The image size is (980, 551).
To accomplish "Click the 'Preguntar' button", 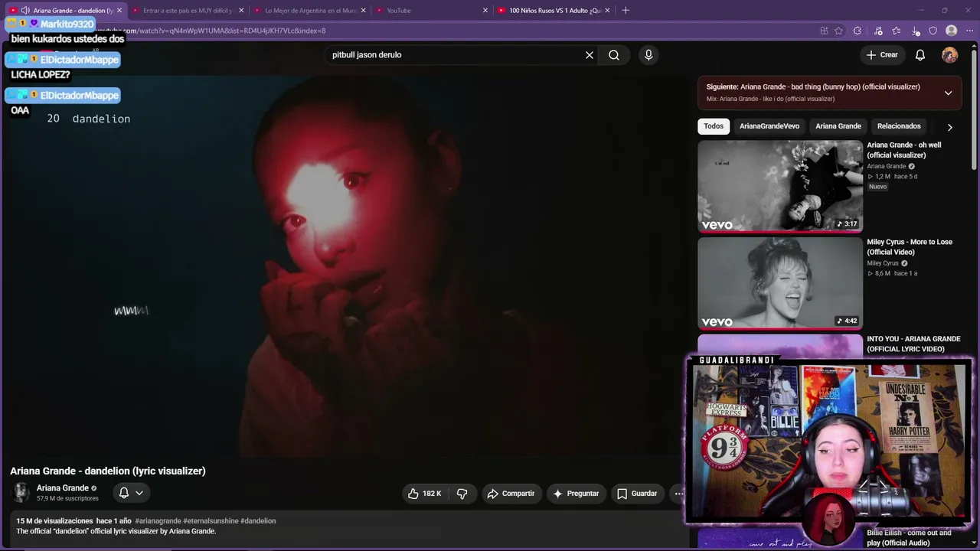I will coord(576,494).
